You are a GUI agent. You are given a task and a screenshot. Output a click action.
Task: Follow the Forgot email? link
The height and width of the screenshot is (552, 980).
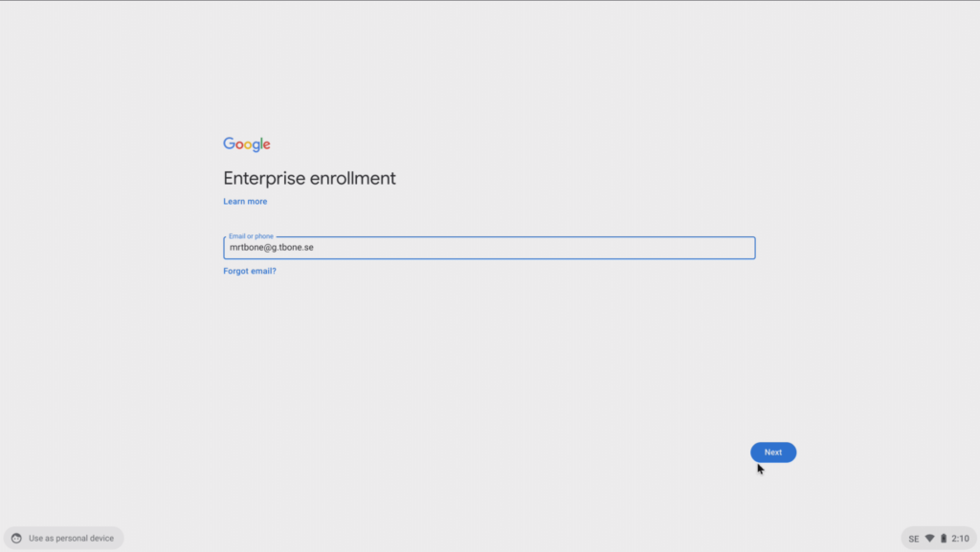250,271
